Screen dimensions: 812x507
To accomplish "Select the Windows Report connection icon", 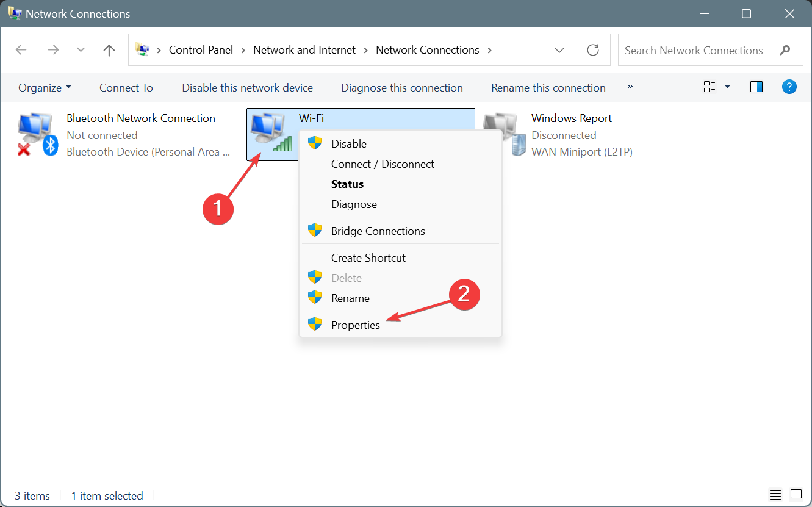I will click(504, 135).
